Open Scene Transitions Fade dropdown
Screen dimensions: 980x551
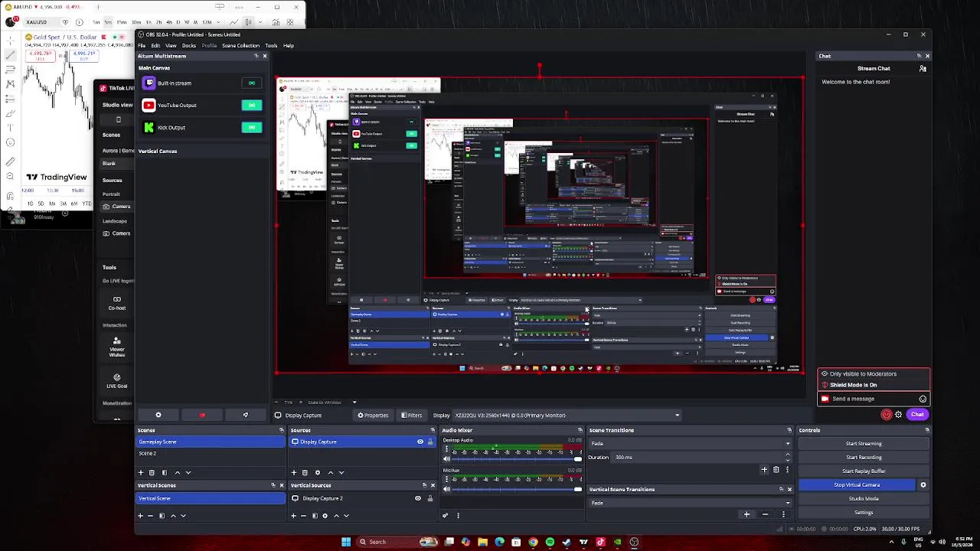tap(690, 443)
